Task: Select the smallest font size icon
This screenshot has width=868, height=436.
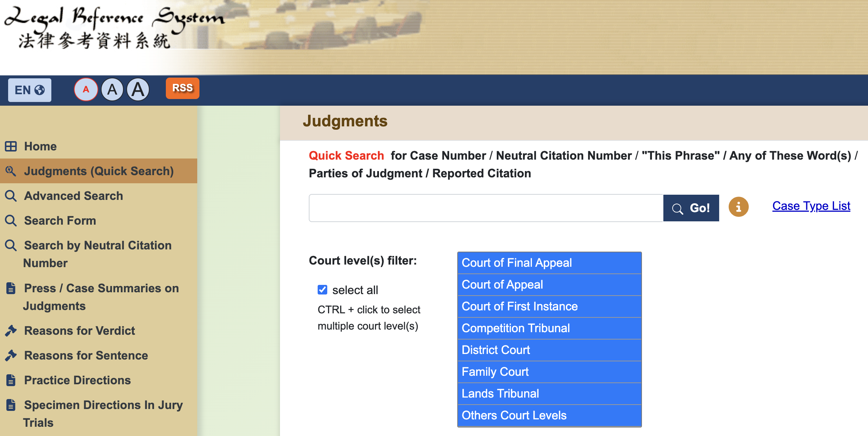Action: click(x=86, y=89)
